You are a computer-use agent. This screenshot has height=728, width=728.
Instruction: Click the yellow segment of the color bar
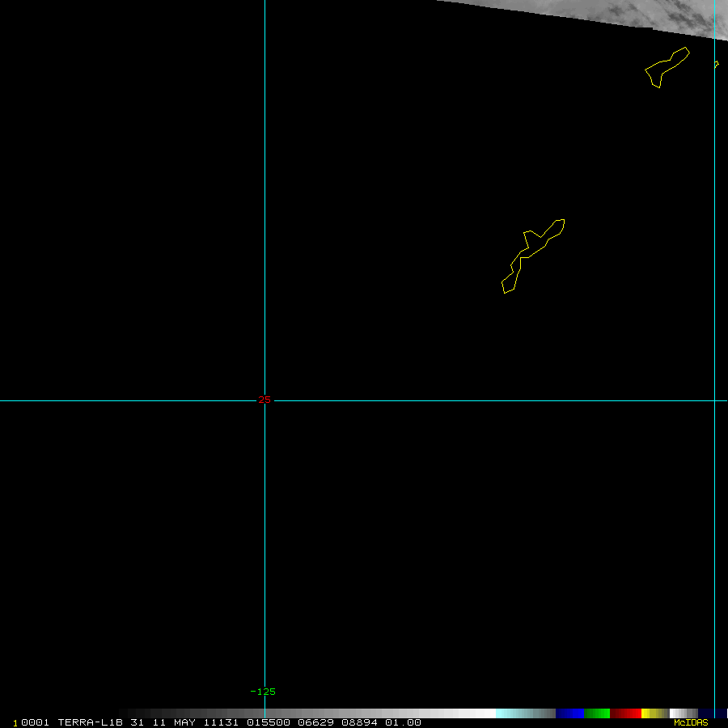[x=650, y=713]
